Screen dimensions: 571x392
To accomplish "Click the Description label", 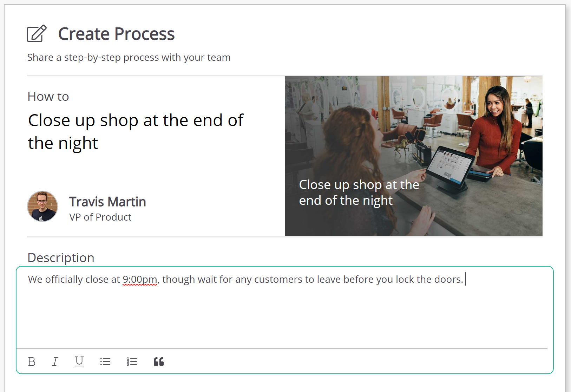I will point(61,257).
